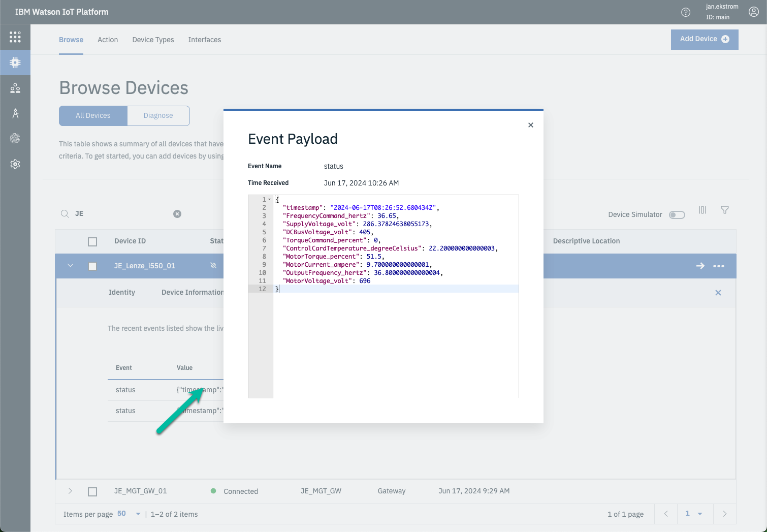Open the Security fingerprint icon in sidebar
767x532 pixels.
click(x=15, y=138)
